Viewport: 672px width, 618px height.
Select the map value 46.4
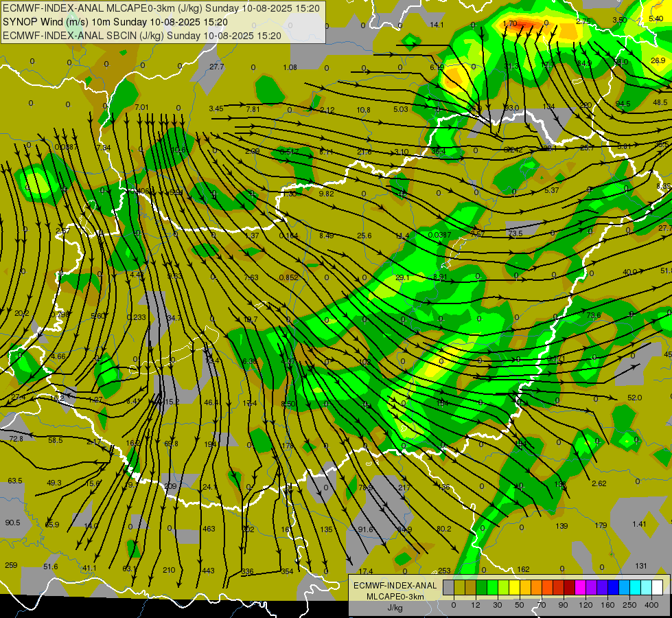(x=211, y=402)
